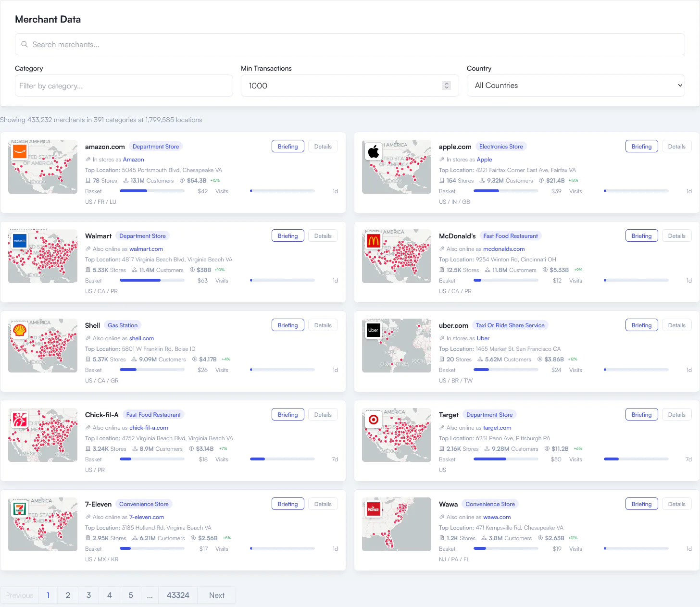The height and width of the screenshot is (607, 700).
Task: Open Details for McDonald's
Action: click(676, 236)
